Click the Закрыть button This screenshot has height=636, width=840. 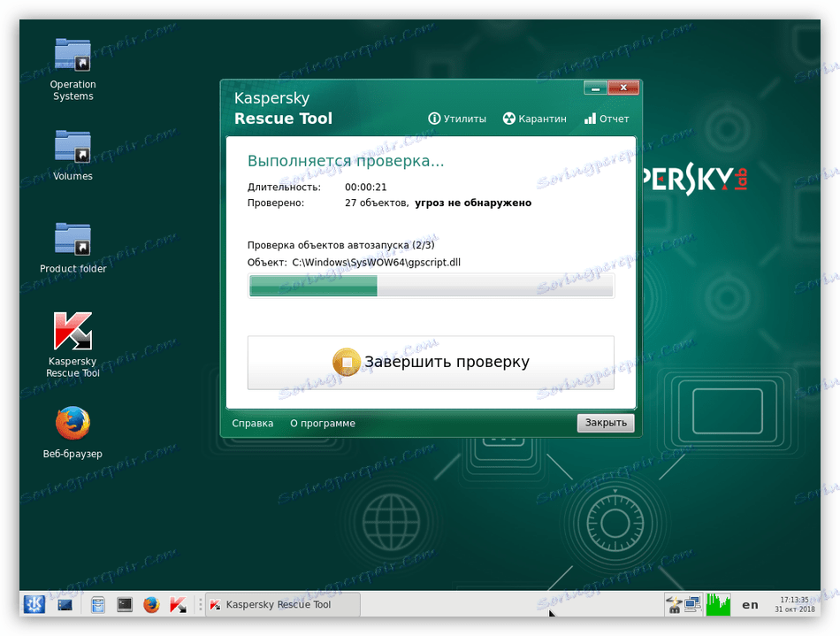tap(606, 423)
